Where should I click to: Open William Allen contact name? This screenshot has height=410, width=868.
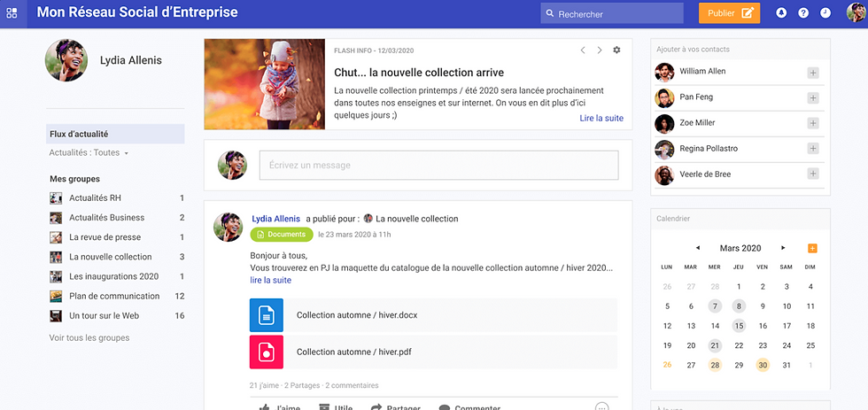pos(702,71)
